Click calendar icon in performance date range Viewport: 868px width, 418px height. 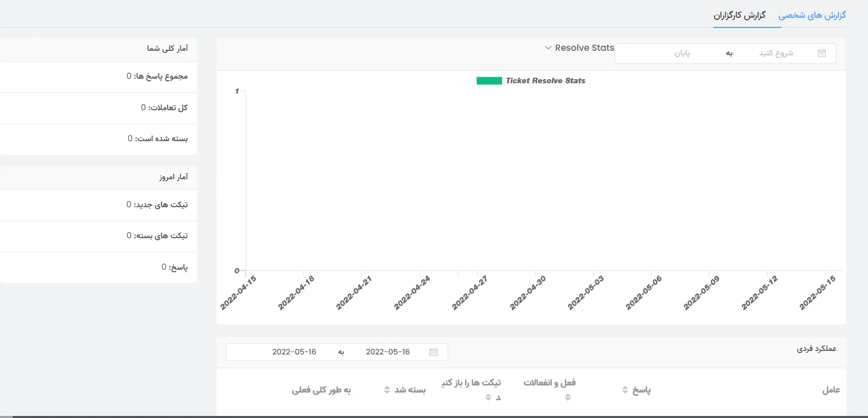pos(433,352)
